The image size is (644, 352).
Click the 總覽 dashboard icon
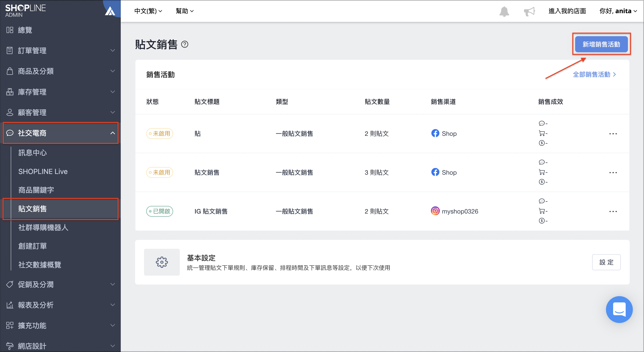(x=10, y=30)
